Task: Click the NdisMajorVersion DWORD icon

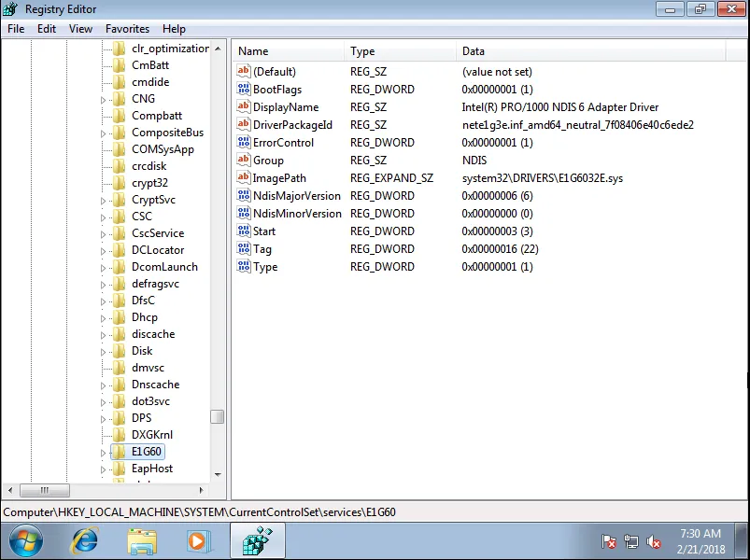Action: coord(244,195)
